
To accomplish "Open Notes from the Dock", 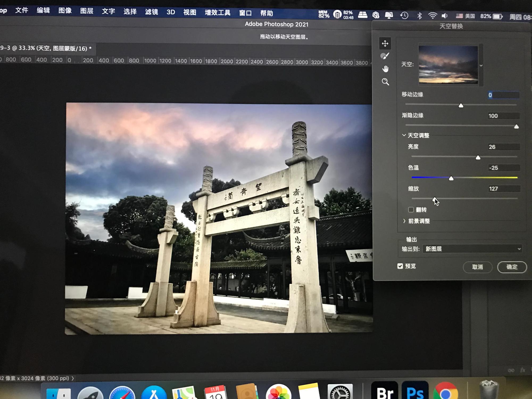I will point(309,391).
